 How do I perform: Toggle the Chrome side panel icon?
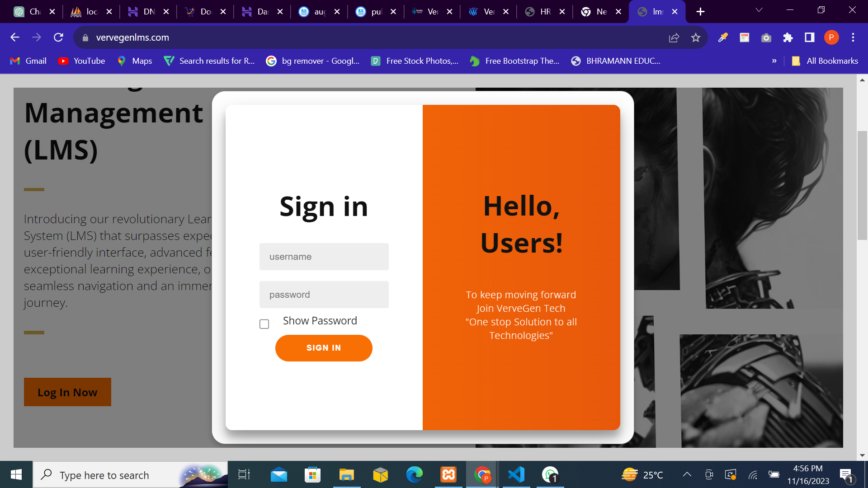click(x=810, y=38)
